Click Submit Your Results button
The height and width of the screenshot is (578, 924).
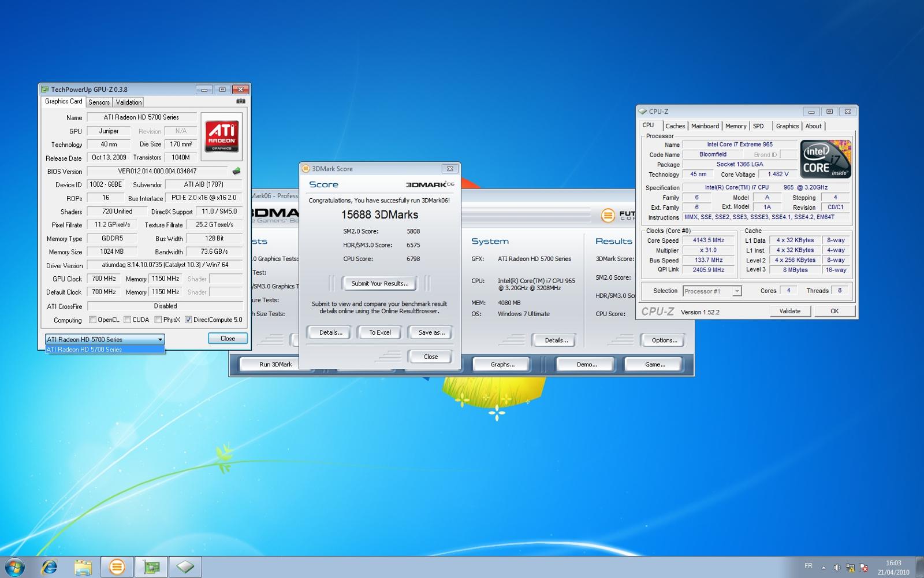tap(380, 283)
